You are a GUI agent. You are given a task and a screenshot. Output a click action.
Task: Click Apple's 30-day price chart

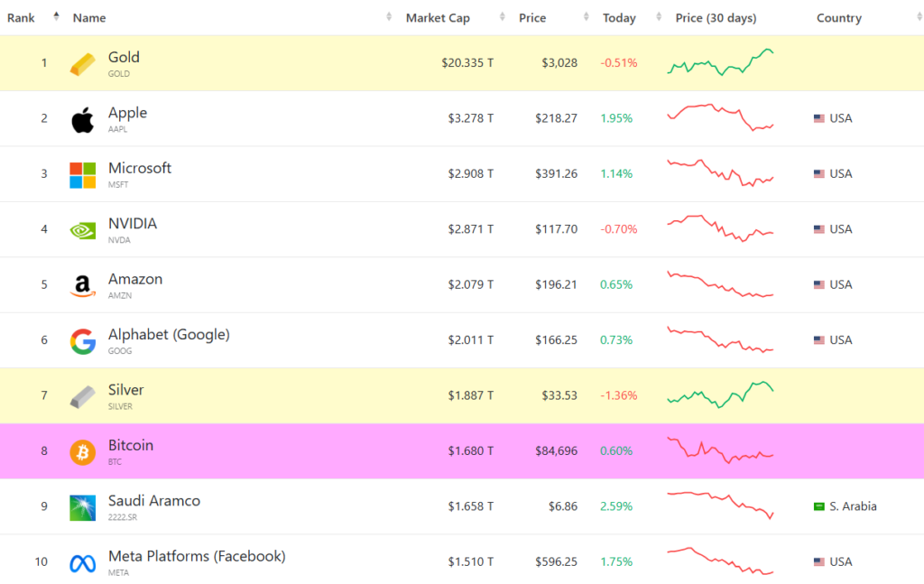tap(720, 117)
